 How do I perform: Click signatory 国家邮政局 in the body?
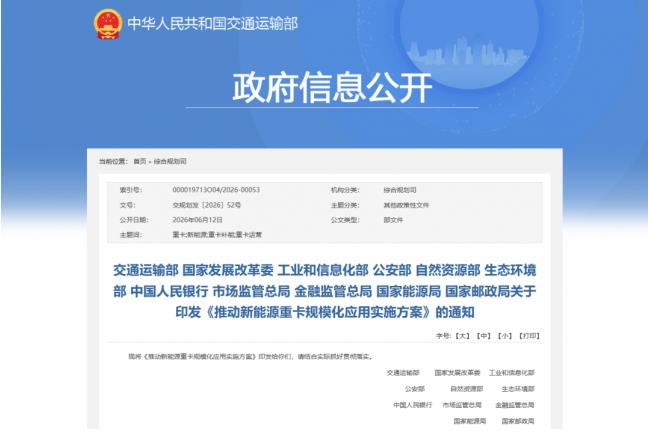[518, 421]
